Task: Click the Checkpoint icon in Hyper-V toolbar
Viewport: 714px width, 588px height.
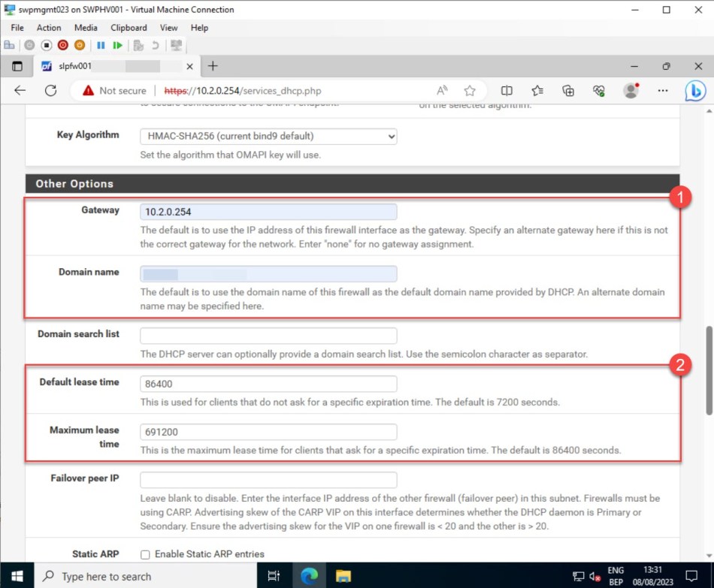Action: (138, 45)
